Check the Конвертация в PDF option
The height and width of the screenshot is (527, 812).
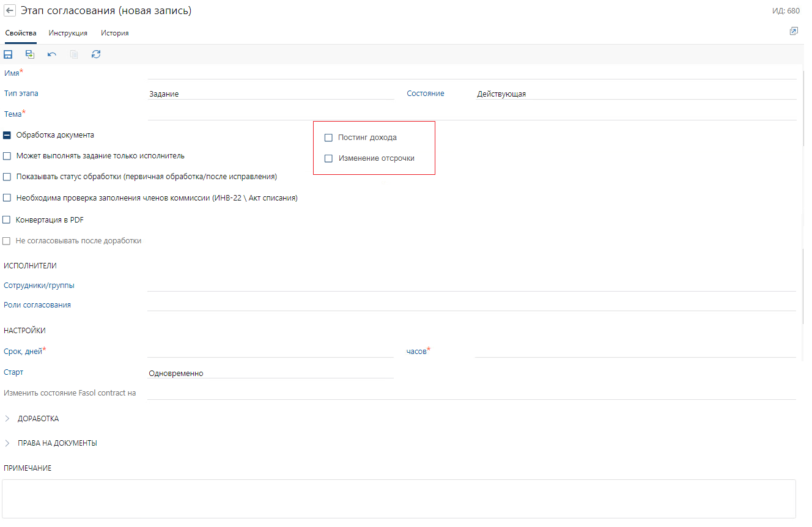tap(7, 220)
